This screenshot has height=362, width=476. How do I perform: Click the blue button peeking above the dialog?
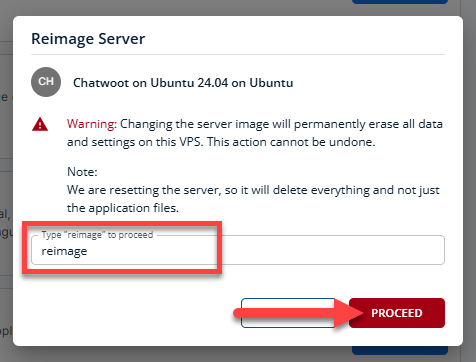click(x=400, y=2)
